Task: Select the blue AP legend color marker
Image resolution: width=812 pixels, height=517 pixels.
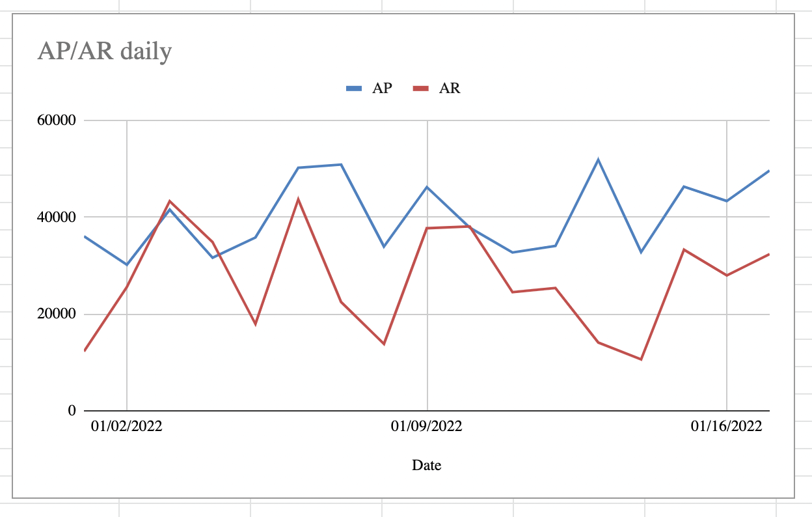Action: pyautogui.click(x=354, y=89)
